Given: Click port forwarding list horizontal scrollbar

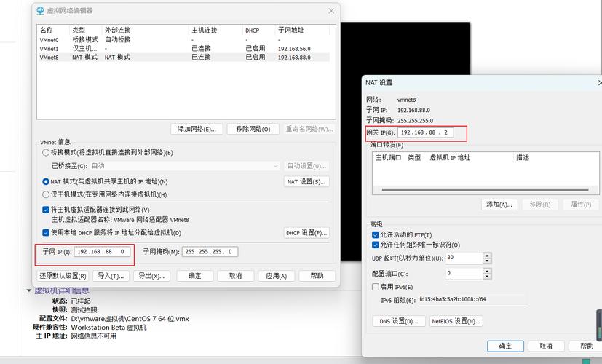Looking at the screenshot, I should (486, 190).
